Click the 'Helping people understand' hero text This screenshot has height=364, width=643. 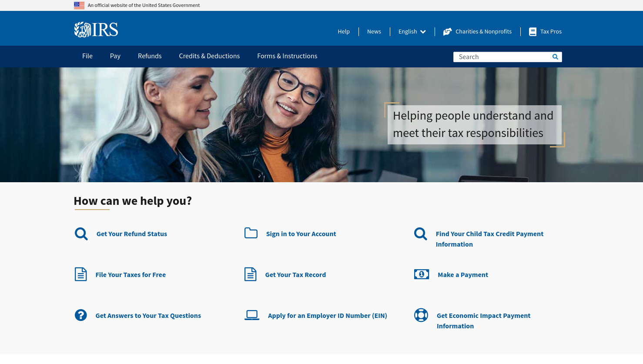pyautogui.click(x=474, y=124)
